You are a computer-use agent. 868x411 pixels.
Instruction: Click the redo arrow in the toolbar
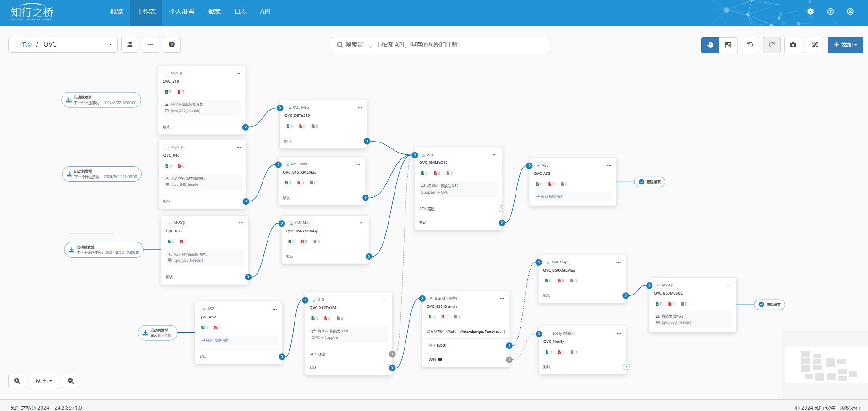pyautogui.click(x=772, y=45)
